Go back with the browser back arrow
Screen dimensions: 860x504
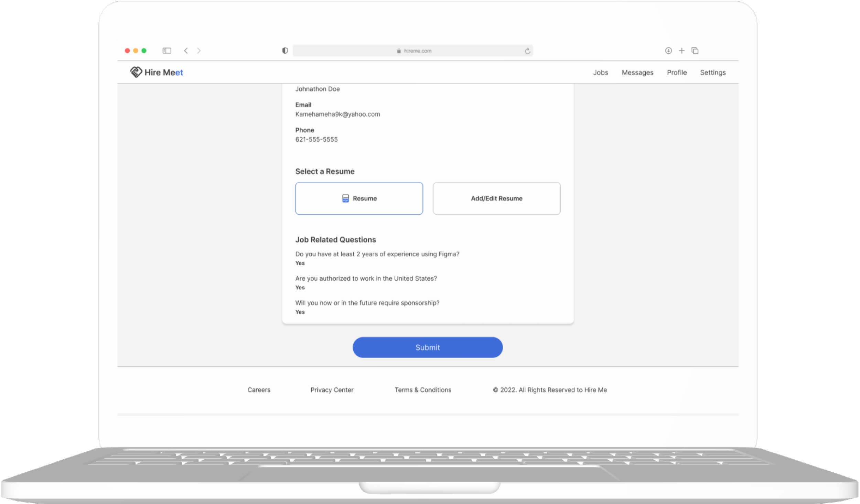tap(186, 51)
